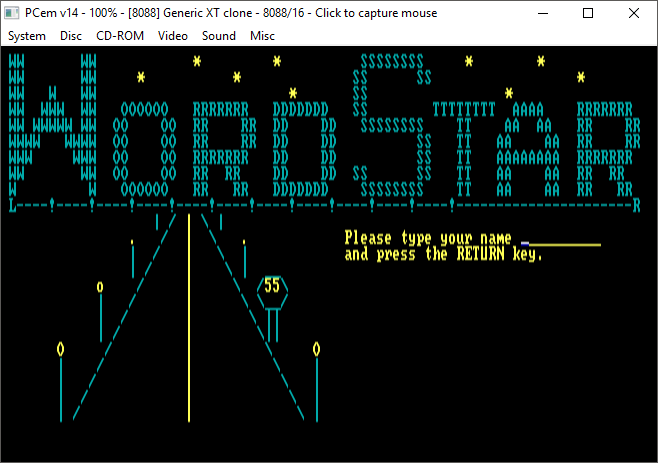The image size is (658, 463).
Task: Open the Sound menu
Action: [219, 36]
